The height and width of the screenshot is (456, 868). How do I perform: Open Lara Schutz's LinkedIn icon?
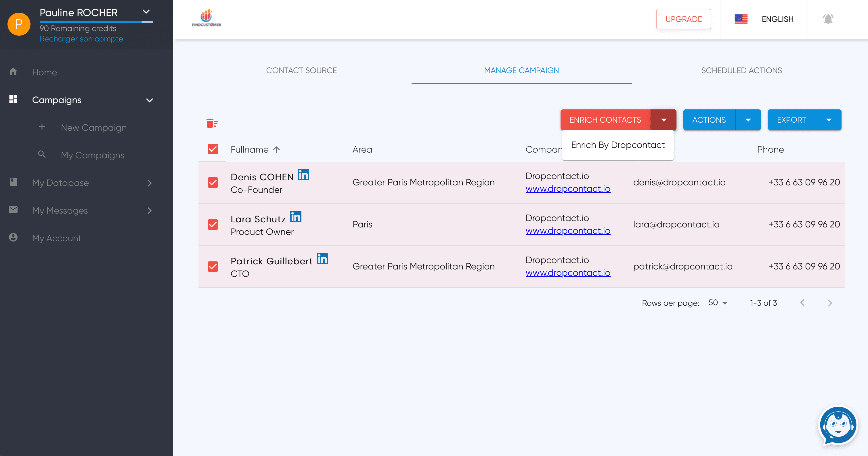[x=295, y=216]
